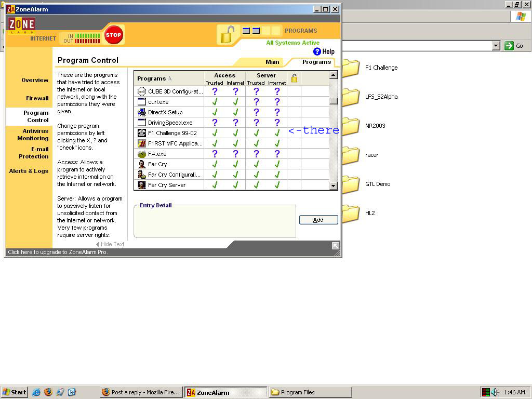Click the red STOP button
The width and height of the screenshot is (532, 399).
point(113,35)
